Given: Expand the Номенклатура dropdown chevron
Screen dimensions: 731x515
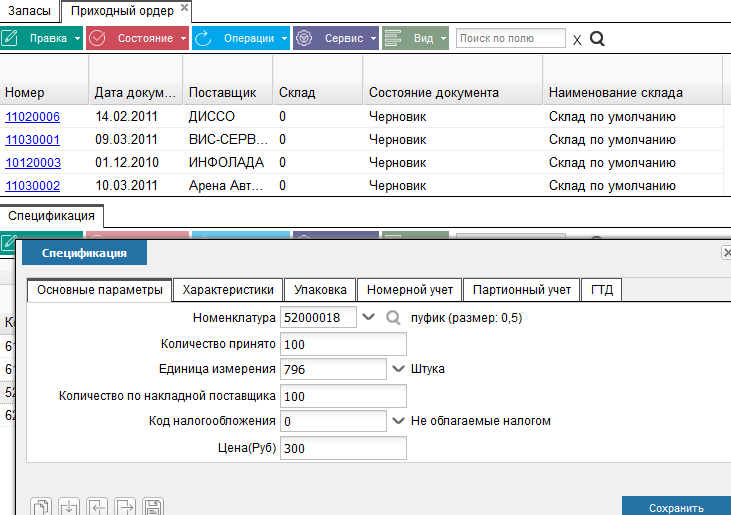Looking at the screenshot, I should click(368, 317).
